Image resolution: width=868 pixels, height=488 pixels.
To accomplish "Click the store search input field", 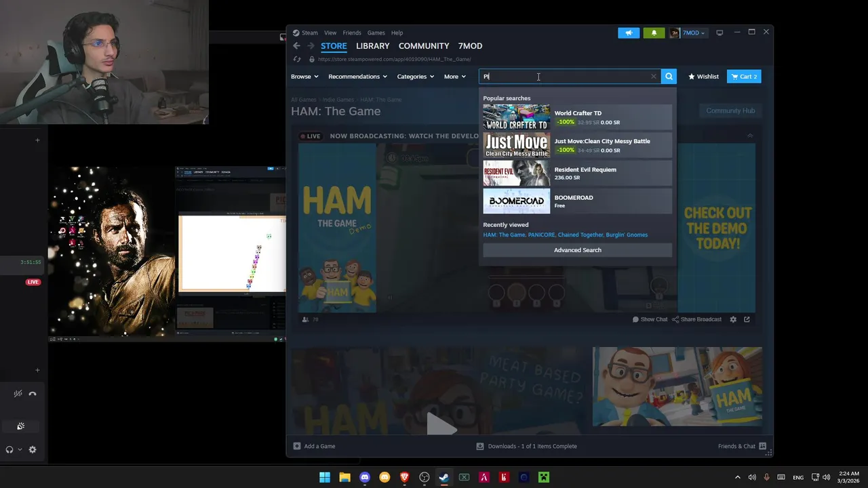I will (570, 77).
